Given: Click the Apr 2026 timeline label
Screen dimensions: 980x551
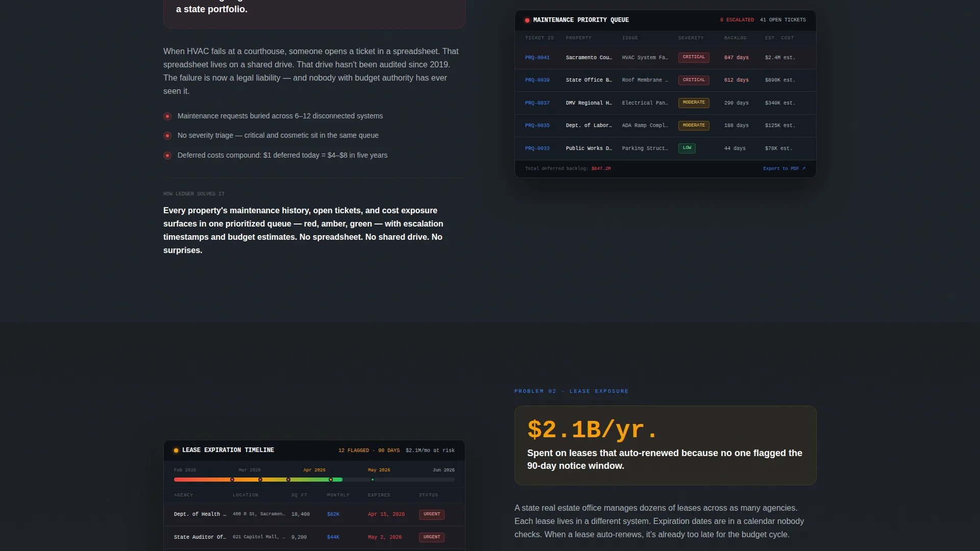Looking at the screenshot, I should (x=314, y=470).
